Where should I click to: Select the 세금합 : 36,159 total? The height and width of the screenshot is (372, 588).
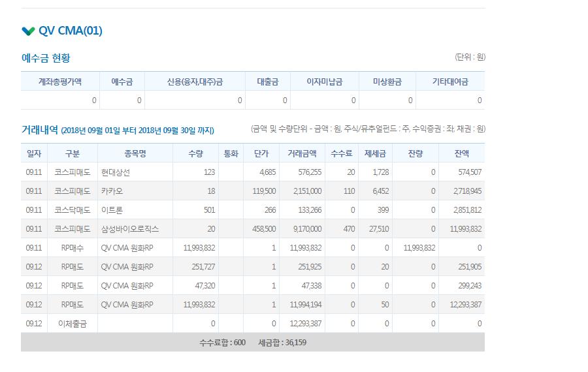coord(282,343)
